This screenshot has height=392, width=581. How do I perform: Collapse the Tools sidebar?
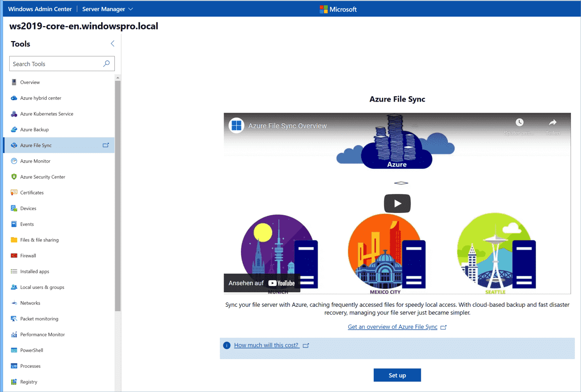pyautogui.click(x=112, y=43)
